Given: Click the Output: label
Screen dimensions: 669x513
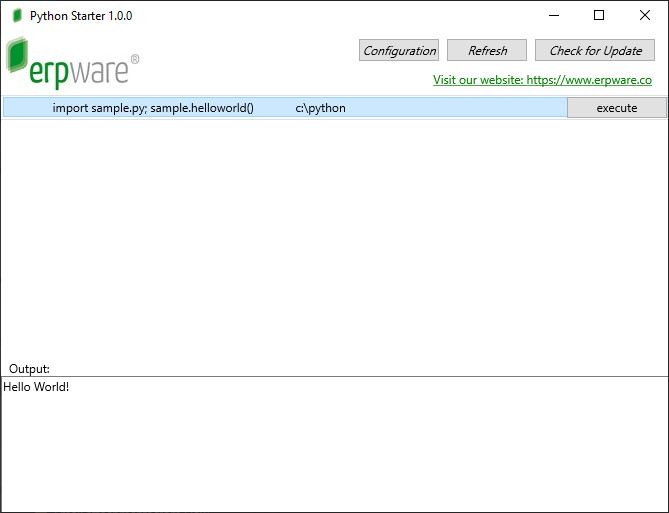Looking at the screenshot, I should (x=29, y=369).
